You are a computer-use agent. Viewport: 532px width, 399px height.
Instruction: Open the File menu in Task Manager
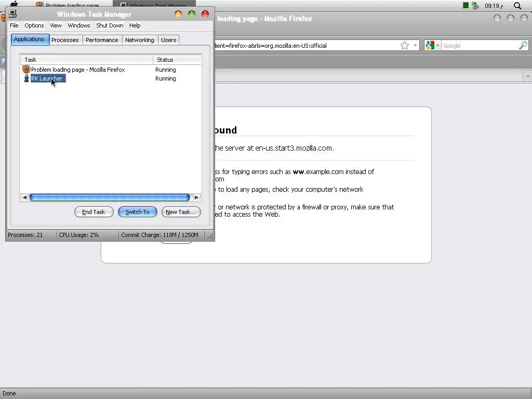click(x=14, y=25)
